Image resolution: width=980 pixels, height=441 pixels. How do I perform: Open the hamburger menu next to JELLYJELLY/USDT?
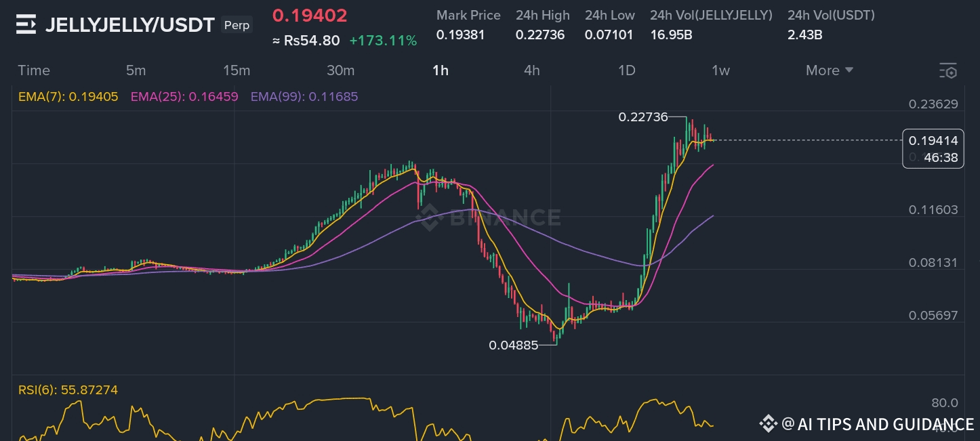pos(26,25)
